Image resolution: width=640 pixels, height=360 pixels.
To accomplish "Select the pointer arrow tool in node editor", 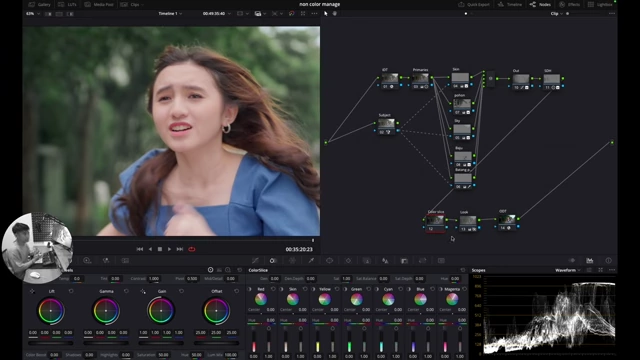I will tap(326, 13).
